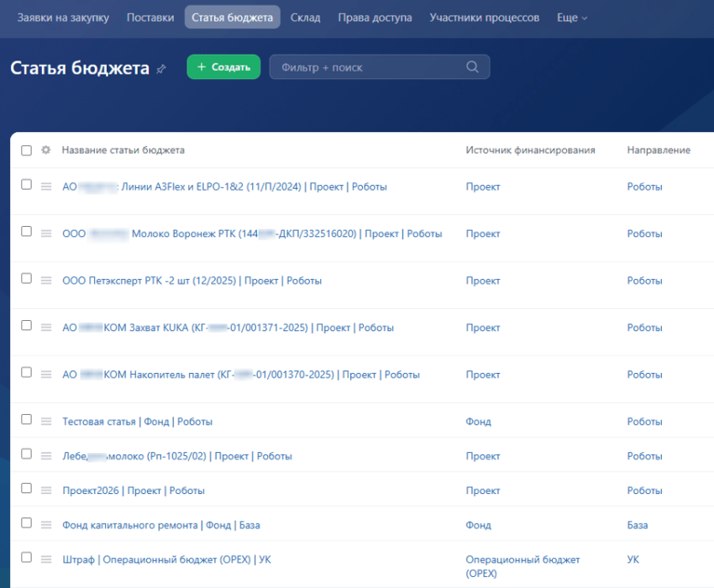This screenshot has height=588, width=714.
Task: Tick the checkbox for Тестовая статья
Action: click(26, 419)
